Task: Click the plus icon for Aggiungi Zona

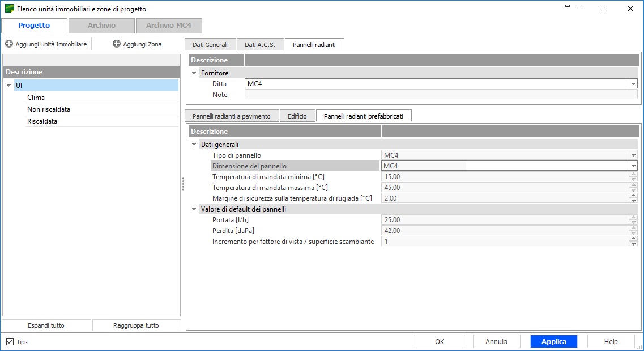Action: [117, 44]
